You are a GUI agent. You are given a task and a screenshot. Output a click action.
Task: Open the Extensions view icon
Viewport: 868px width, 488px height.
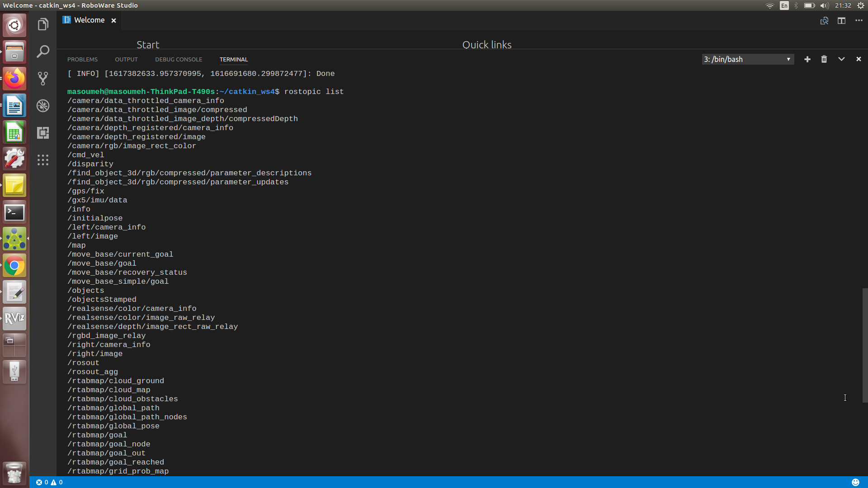coord(43,133)
